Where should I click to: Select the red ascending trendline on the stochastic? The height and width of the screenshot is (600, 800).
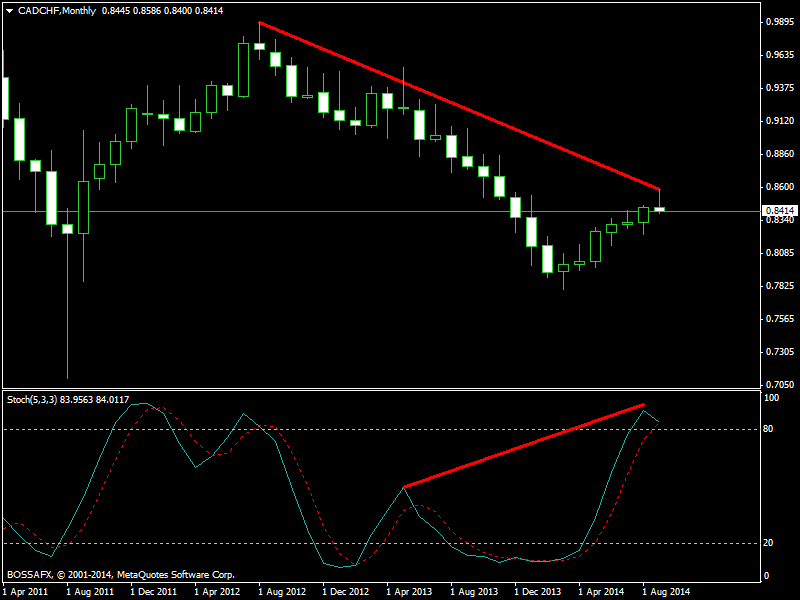pyautogui.click(x=524, y=446)
